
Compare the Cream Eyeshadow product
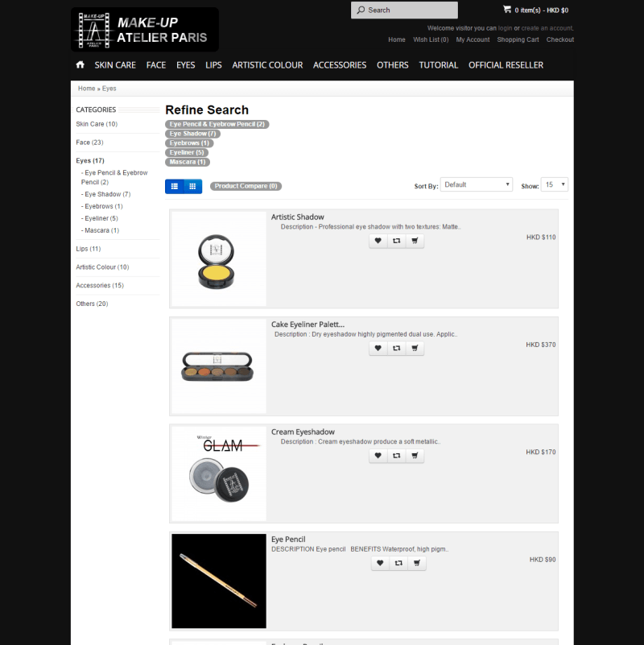pyautogui.click(x=396, y=456)
